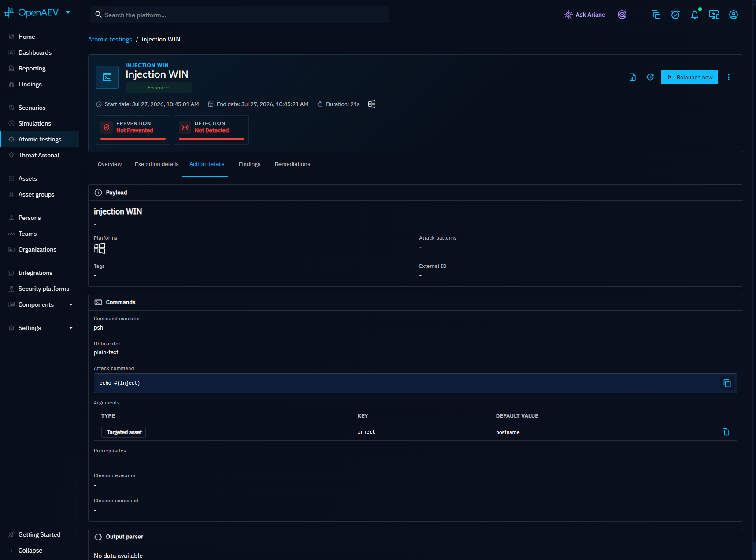Screen dimensions: 756x560
Task: Open the user profile menu
Action: [x=734, y=15]
